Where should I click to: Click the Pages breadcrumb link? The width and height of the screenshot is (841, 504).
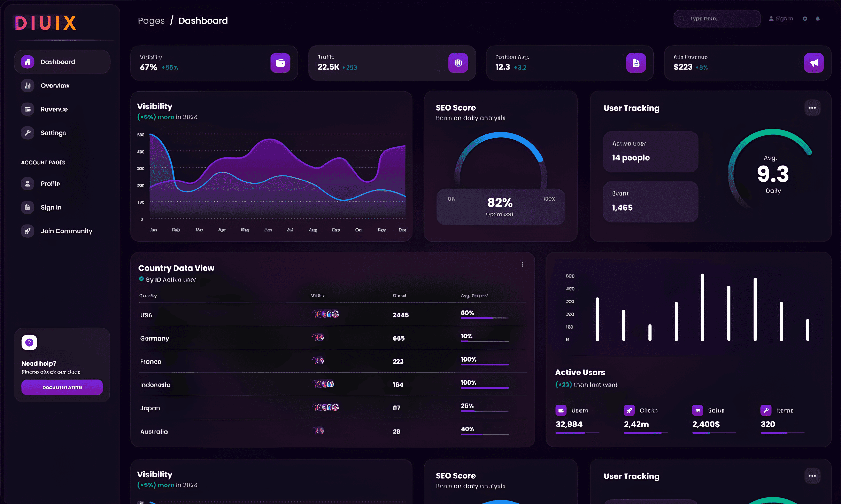151,21
